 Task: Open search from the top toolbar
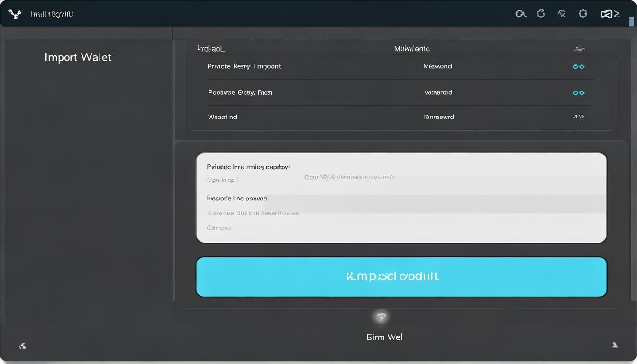pyautogui.click(x=520, y=14)
